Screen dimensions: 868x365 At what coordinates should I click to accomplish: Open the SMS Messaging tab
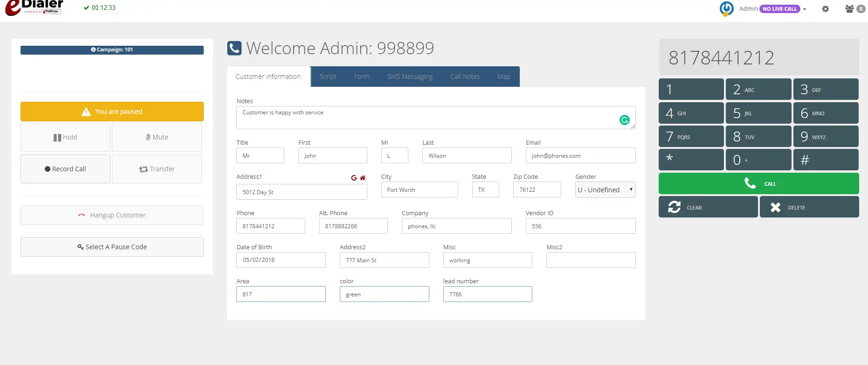(410, 77)
